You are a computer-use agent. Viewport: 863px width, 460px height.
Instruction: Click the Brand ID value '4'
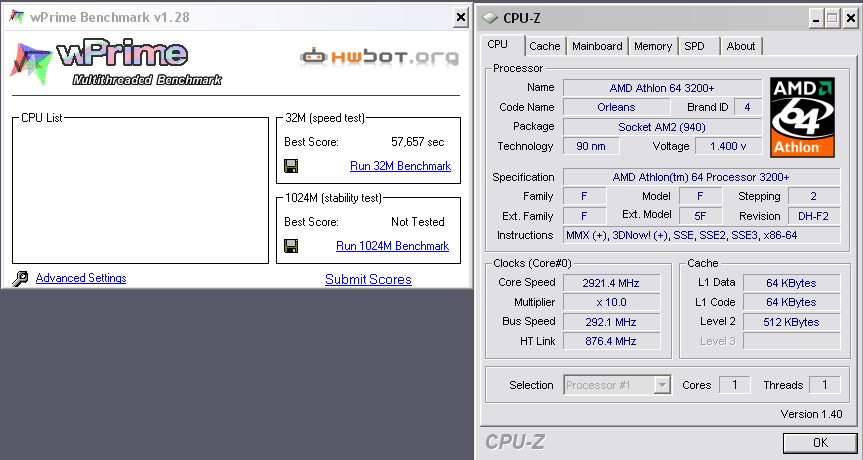click(747, 107)
